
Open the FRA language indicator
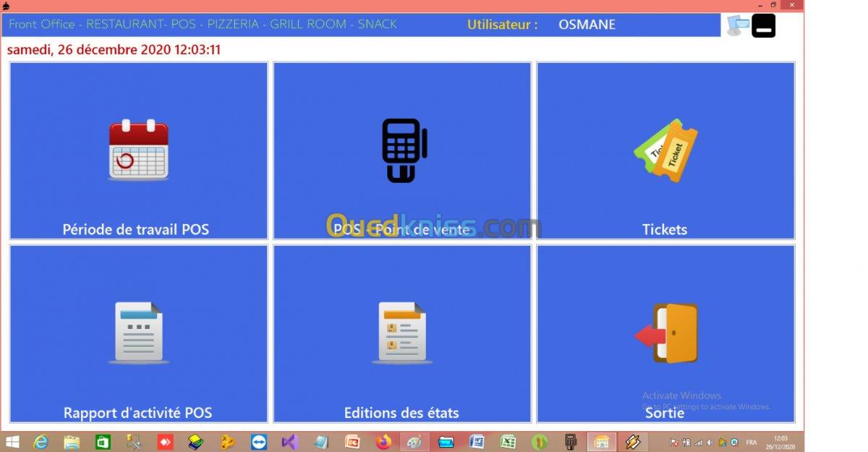tap(752, 443)
